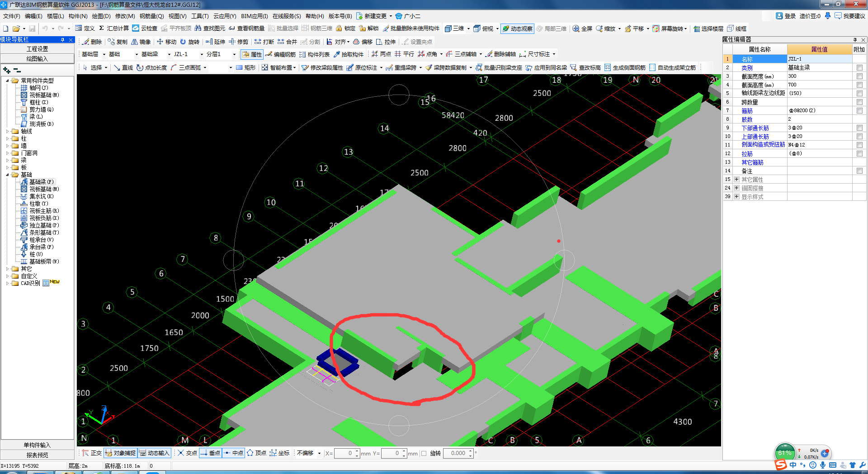This screenshot has width=868, height=474.
Task: Click the 打断 break tool
Action: 264,42
